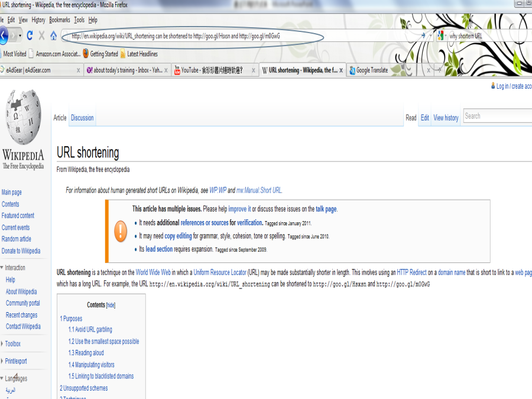Open Donate to Wikipedia link

click(x=21, y=251)
